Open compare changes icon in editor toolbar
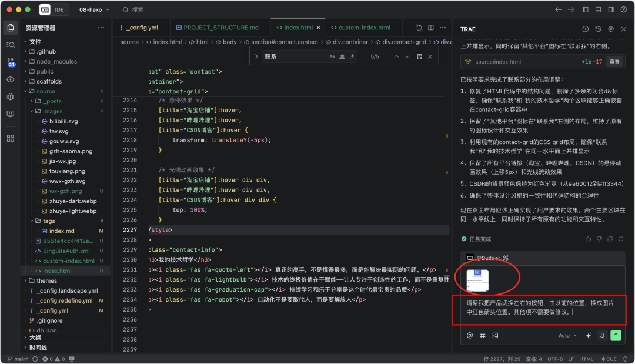The width and height of the screenshot is (635, 364). click(419, 28)
